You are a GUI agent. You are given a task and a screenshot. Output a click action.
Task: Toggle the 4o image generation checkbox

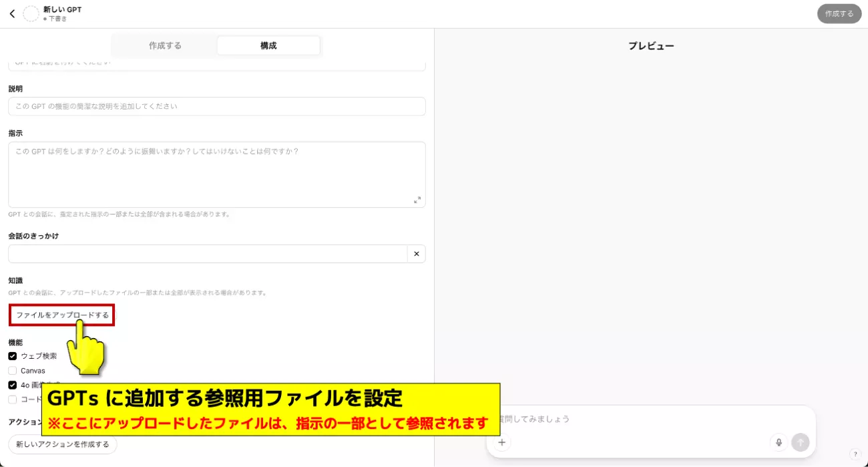tap(13, 385)
